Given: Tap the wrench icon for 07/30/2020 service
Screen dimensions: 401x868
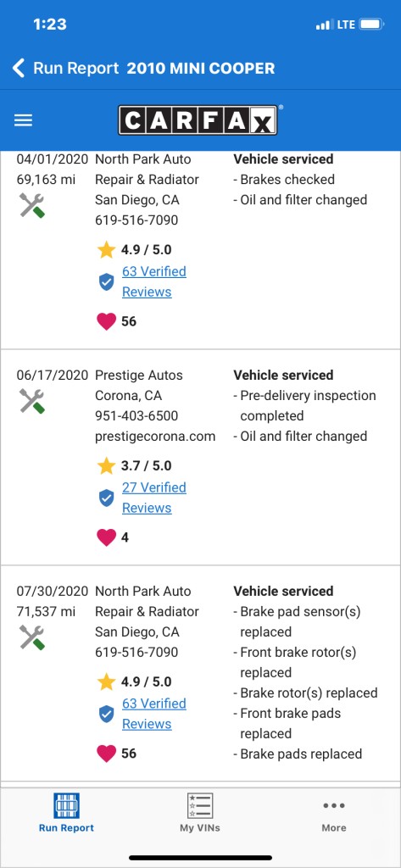Looking at the screenshot, I should [x=32, y=637].
